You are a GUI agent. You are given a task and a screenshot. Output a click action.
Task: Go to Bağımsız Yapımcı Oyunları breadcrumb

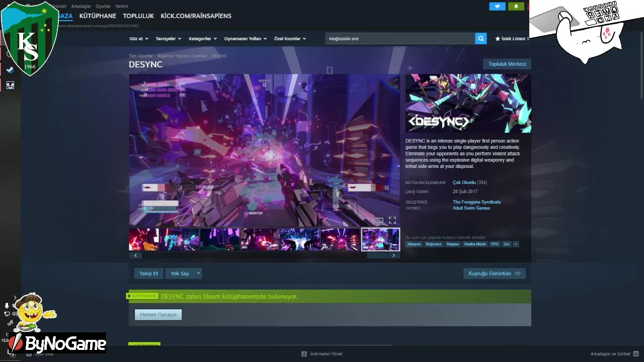(182, 56)
